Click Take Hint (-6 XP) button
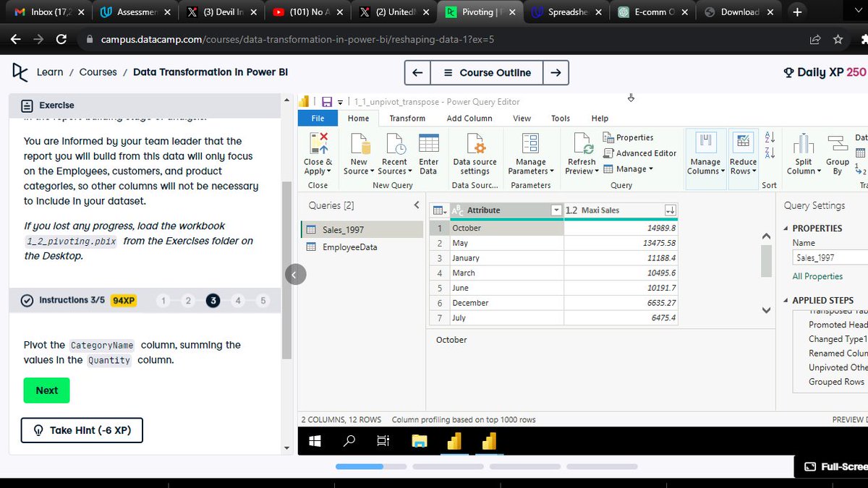868x488 pixels. tap(82, 430)
